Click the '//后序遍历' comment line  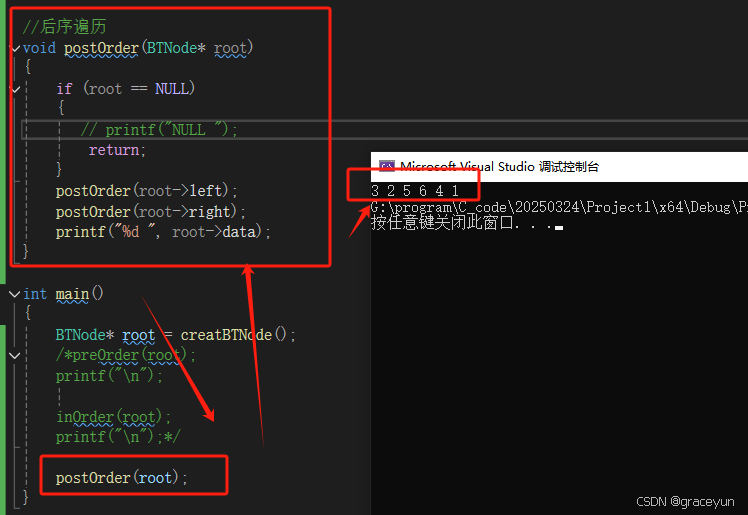[x=64, y=27]
